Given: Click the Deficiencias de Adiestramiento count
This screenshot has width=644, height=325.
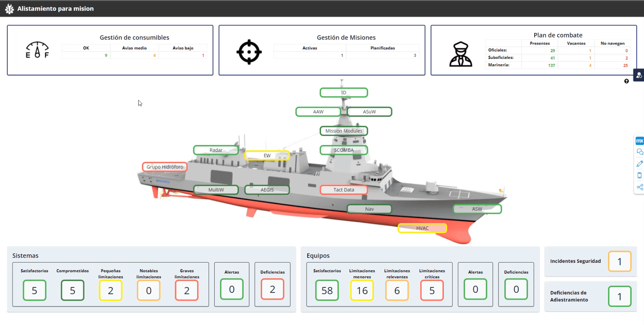Looking at the screenshot, I should (619, 296).
